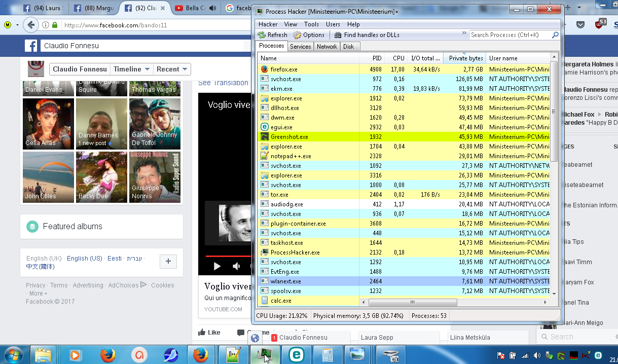Click See Translation link
This screenshot has width=618, height=364.
pos(223,83)
